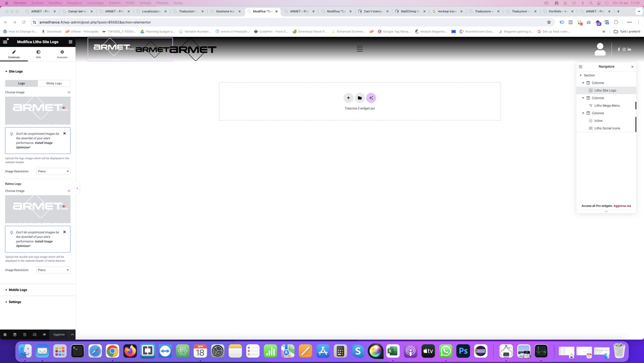Collapse Colonne containing Icône

coord(583,113)
